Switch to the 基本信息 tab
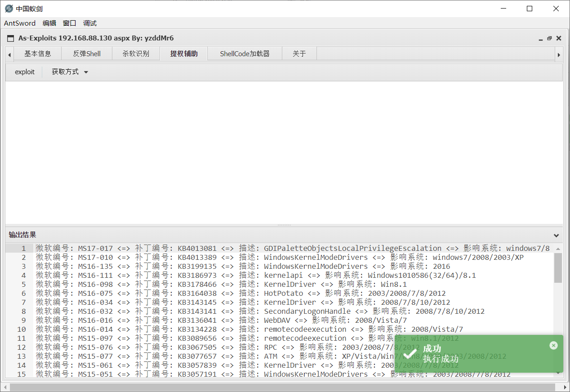This screenshot has width=570, height=392. [38, 53]
